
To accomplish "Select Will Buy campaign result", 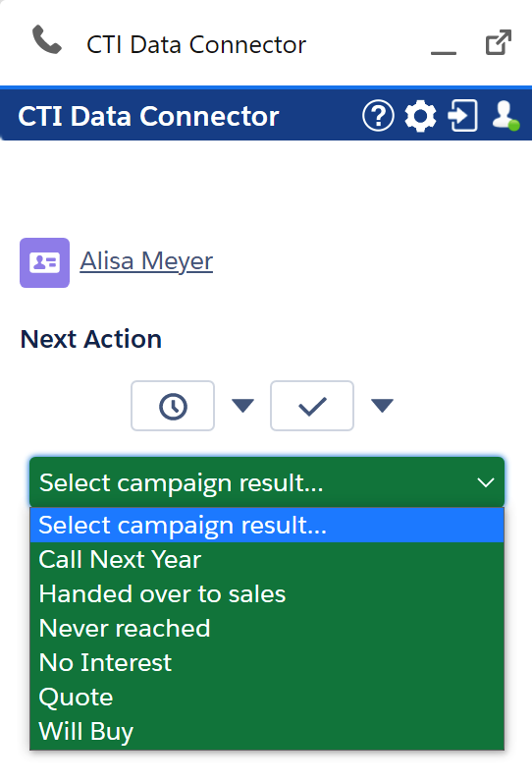I will click(267, 732).
